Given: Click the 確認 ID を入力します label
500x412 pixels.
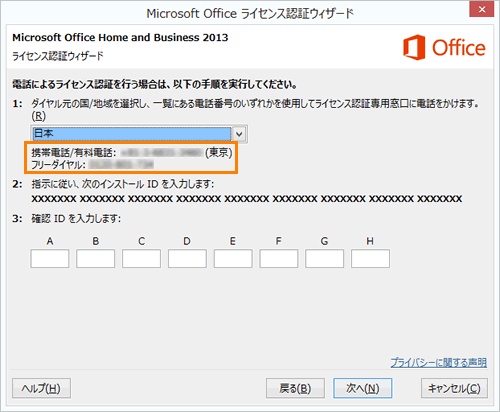Looking at the screenshot, I should pos(76,219).
